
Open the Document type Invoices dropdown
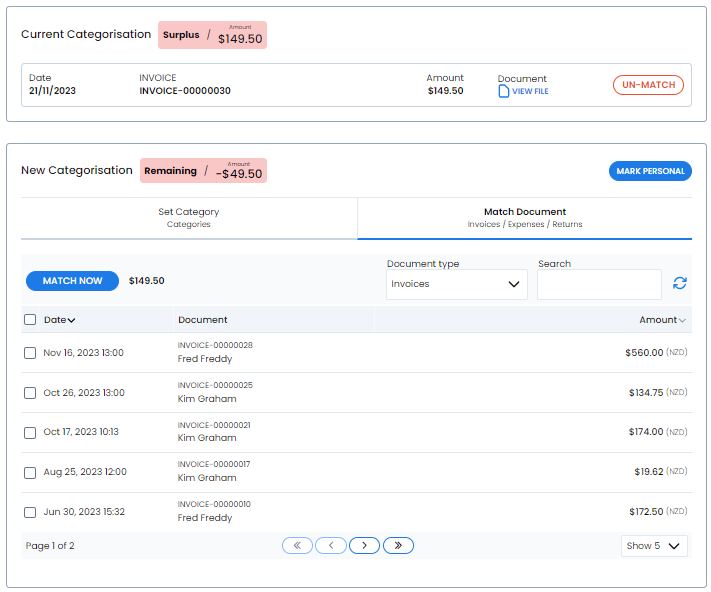[x=457, y=284]
